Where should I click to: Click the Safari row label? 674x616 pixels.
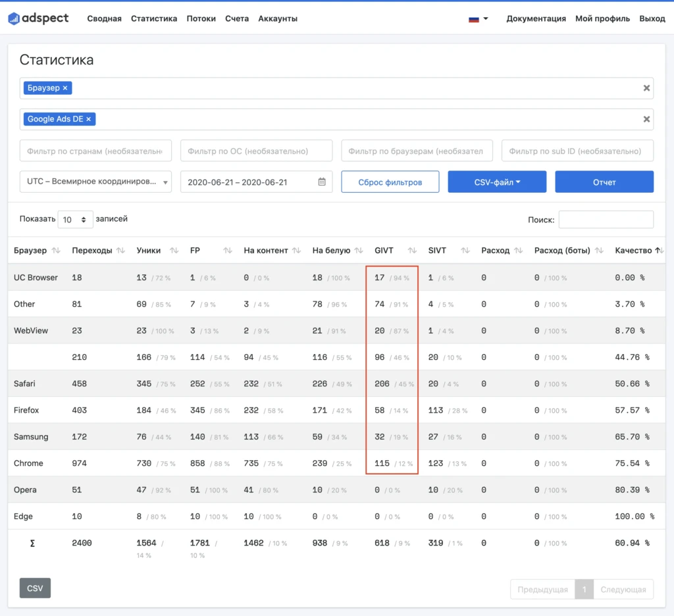pyautogui.click(x=24, y=384)
